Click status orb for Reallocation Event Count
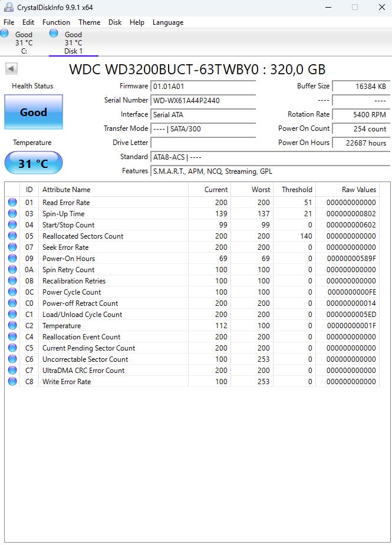This screenshot has width=392, height=545. point(12,336)
